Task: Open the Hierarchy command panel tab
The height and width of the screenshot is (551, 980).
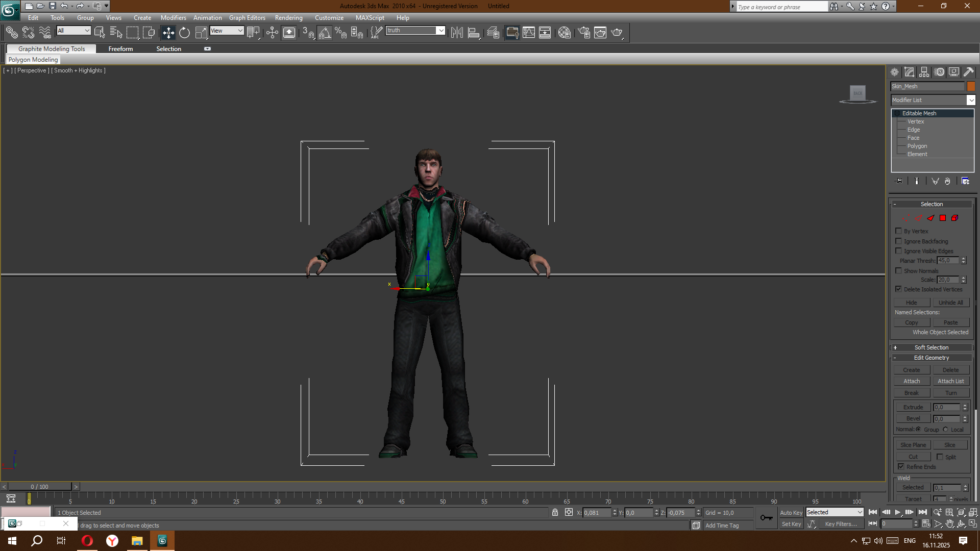Action: point(924,72)
